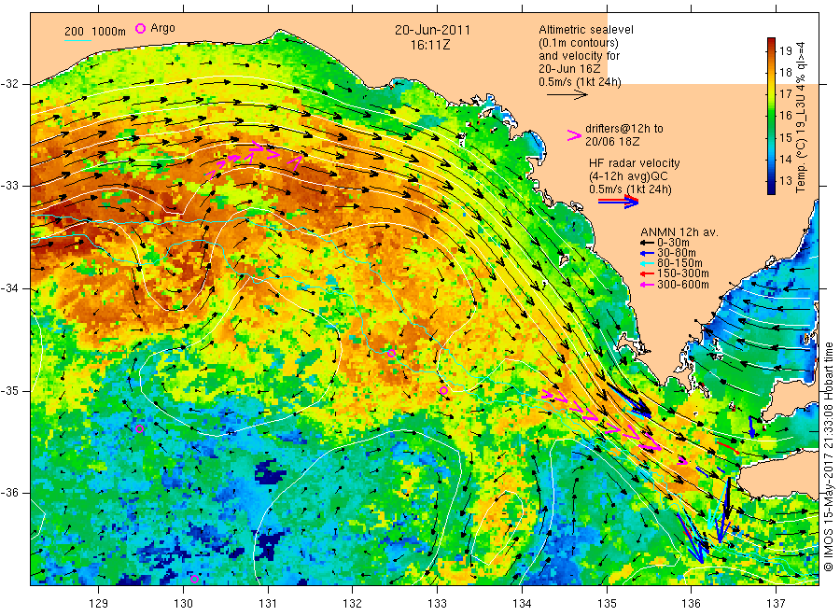Click the HF radar velocity legend arrow
The width and height of the screenshot is (840, 616).
pos(618,202)
